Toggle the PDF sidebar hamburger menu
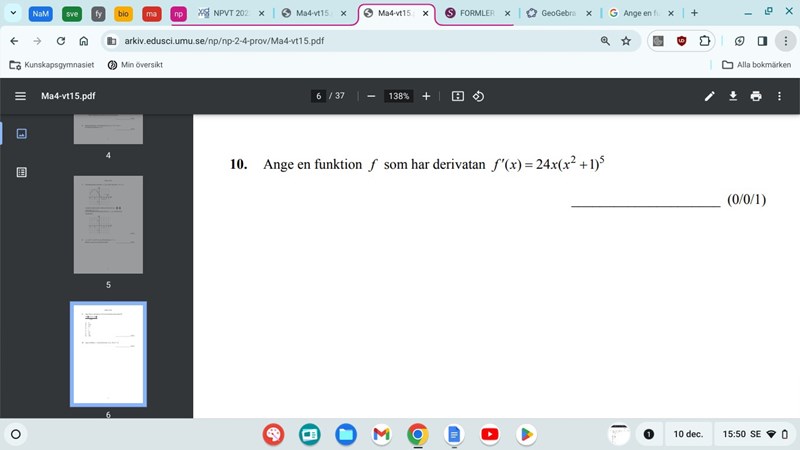The height and width of the screenshot is (450, 800). point(20,96)
